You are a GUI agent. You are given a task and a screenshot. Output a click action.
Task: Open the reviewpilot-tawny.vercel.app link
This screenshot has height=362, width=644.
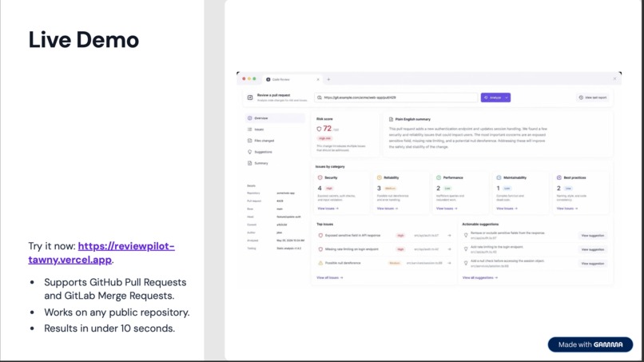(101, 253)
